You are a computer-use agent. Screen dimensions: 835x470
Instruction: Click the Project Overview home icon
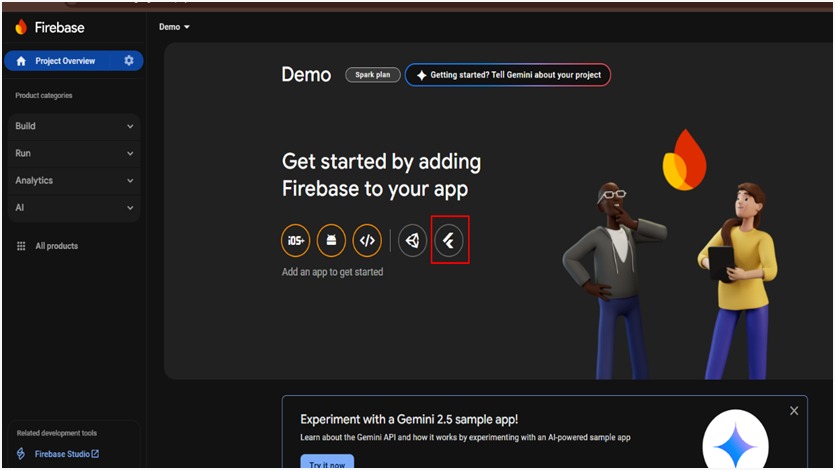click(x=21, y=61)
